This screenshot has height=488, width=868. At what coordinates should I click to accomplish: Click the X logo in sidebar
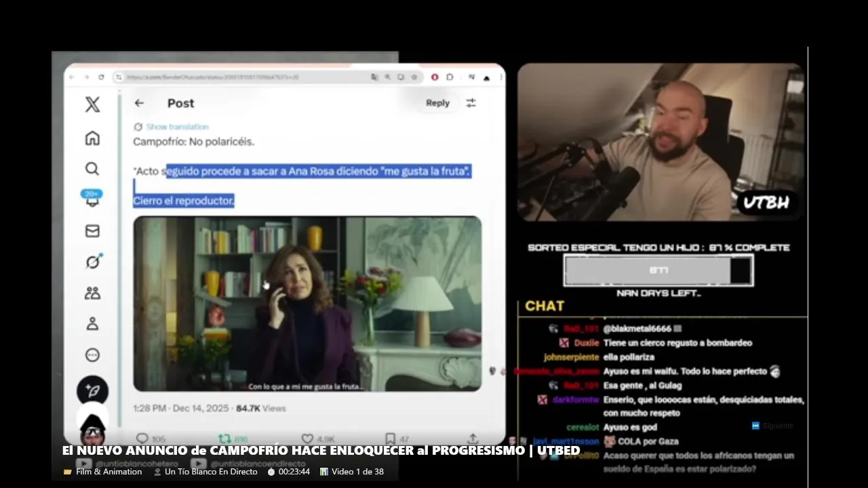tap(92, 104)
